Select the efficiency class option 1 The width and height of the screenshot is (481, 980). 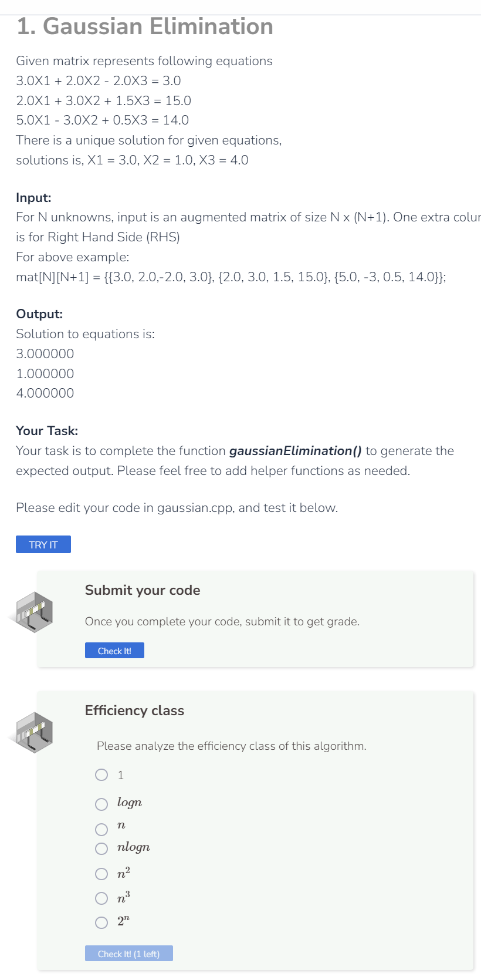coord(101,775)
